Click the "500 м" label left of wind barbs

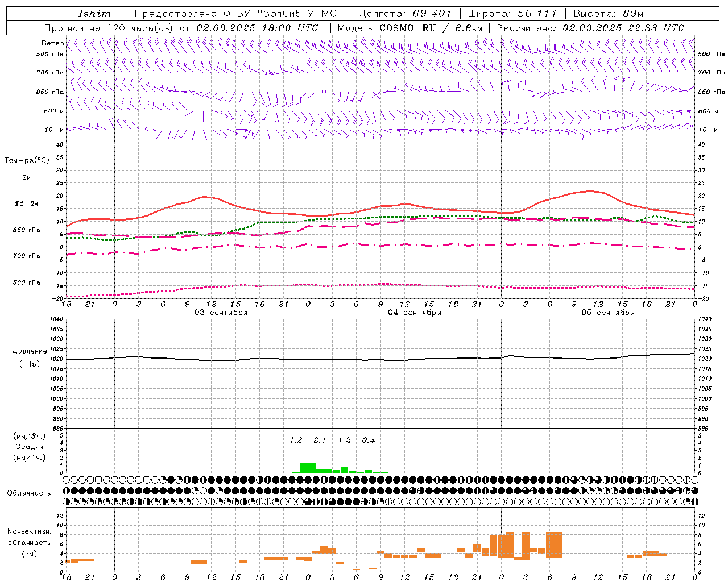click(x=53, y=111)
